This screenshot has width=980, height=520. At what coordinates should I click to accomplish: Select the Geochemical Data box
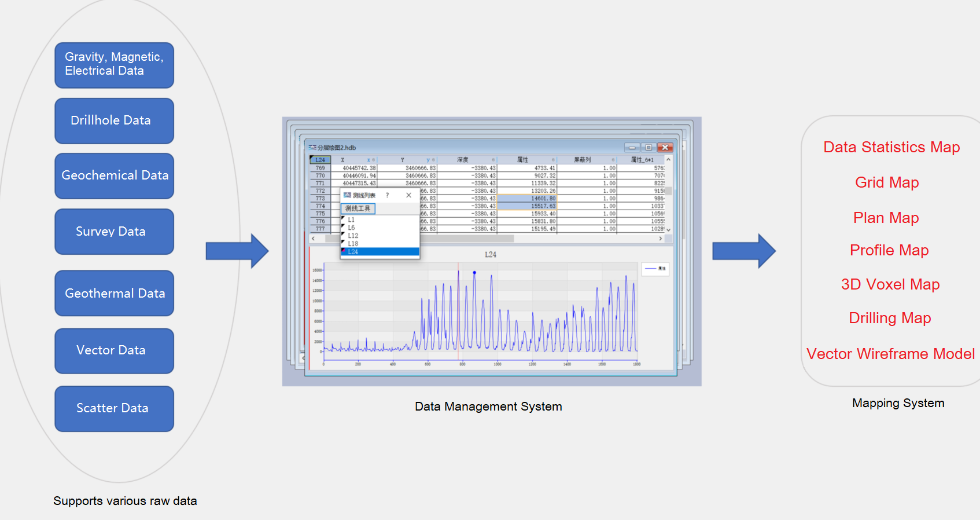[x=115, y=176]
